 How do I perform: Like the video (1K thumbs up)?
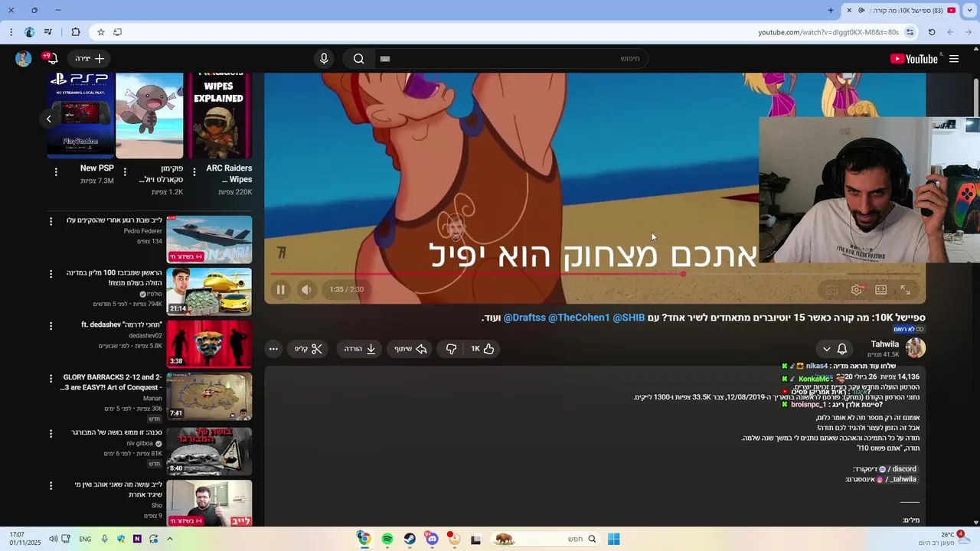point(482,349)
